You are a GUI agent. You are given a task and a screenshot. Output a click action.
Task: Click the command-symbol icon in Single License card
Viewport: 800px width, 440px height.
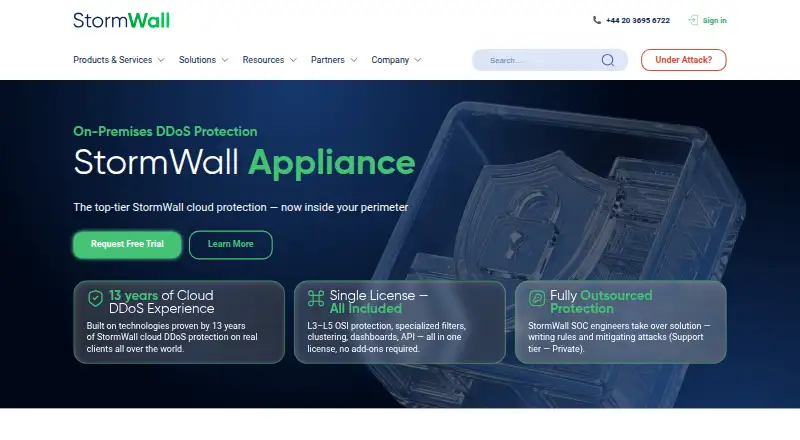[316, 298]
